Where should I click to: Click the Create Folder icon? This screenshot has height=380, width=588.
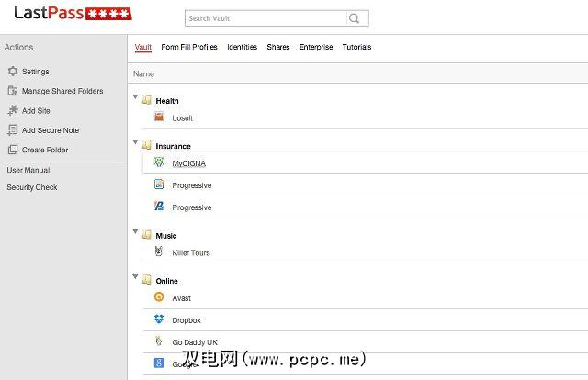[x=13, y=150]
